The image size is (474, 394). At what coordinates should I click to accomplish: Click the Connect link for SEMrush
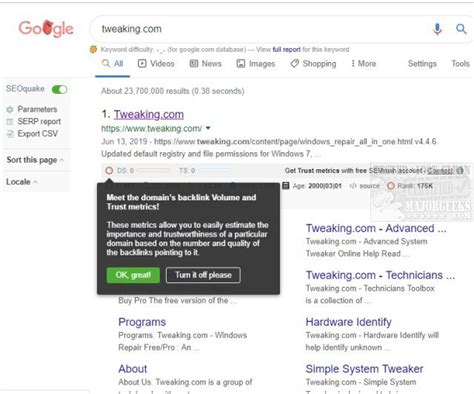(x=440, y=171)
